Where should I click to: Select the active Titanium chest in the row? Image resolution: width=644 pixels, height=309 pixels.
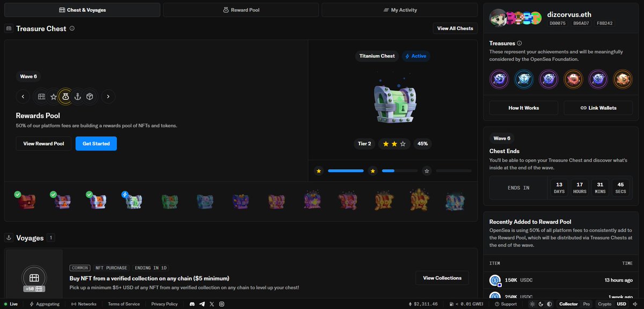click(x=134, y=201)
